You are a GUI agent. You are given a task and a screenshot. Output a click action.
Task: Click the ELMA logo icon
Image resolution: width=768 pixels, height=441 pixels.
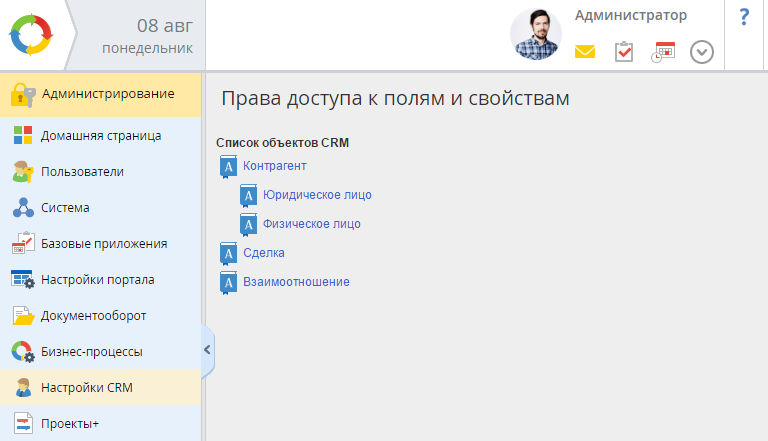[35, 35]
